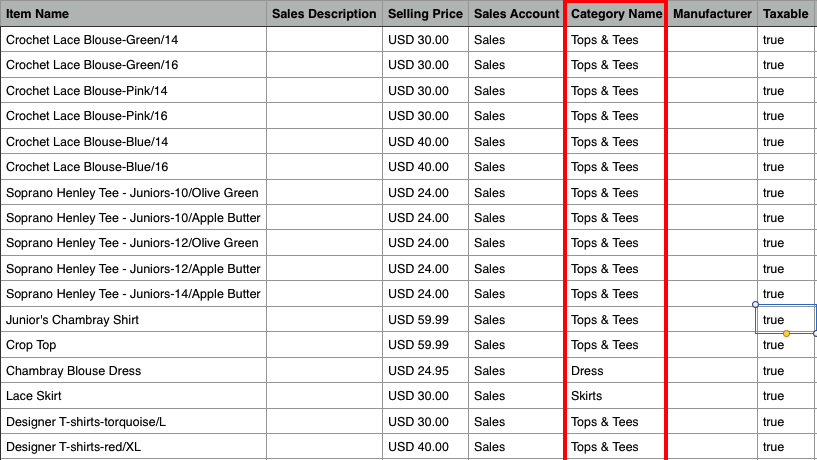Click the Category Name column header
The height and width of the screenshot is (460, 817).
pyautogui.click(x=616, y=14)
